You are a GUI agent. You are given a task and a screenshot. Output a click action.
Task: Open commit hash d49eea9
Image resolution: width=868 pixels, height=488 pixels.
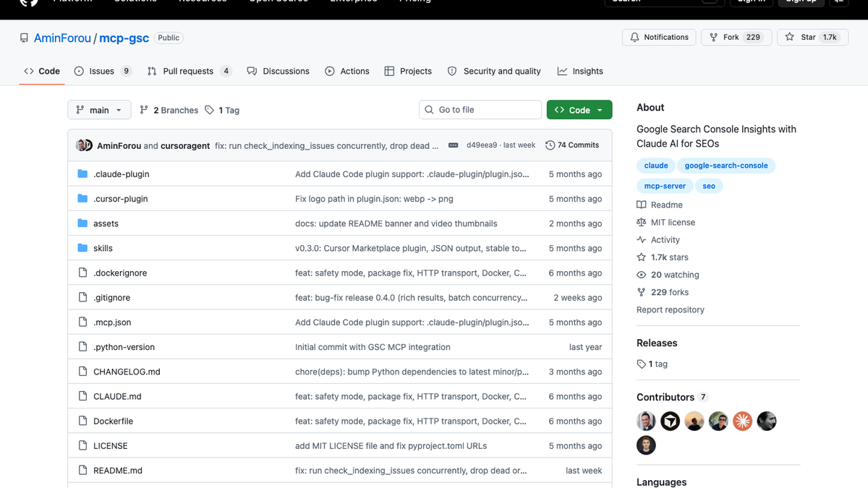(x=482, y=145)
